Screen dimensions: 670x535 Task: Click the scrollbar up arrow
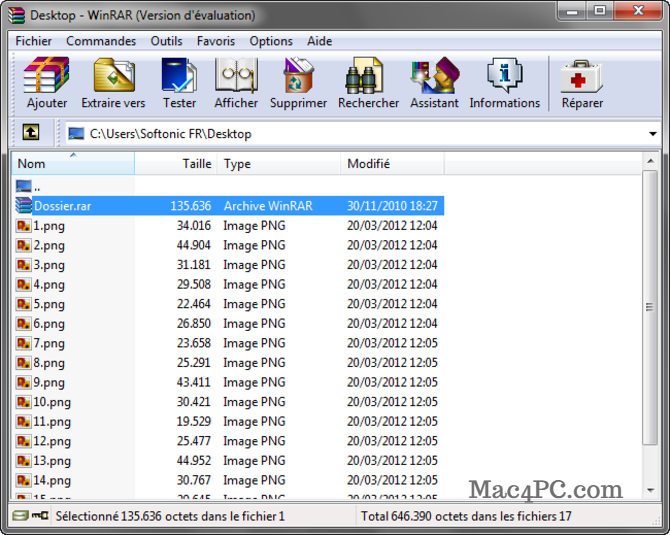pos(650,161)
